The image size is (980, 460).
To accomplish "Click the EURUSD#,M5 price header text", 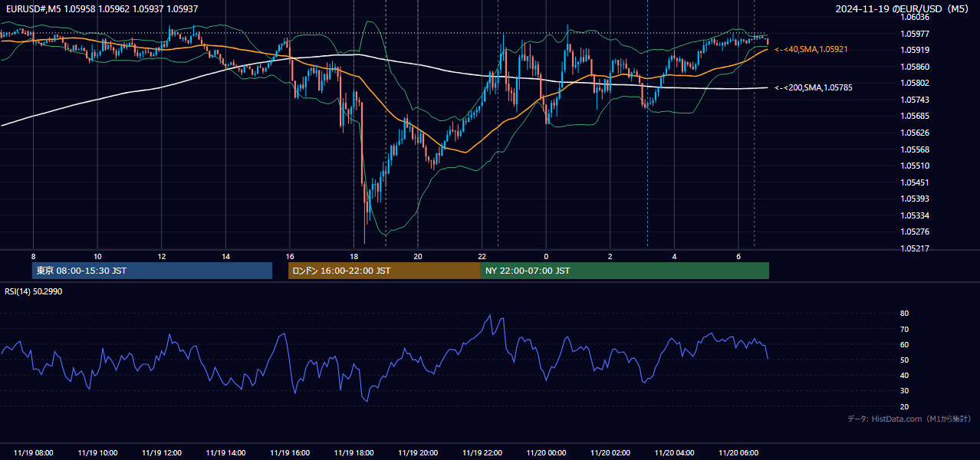I will tap(101, 9).
